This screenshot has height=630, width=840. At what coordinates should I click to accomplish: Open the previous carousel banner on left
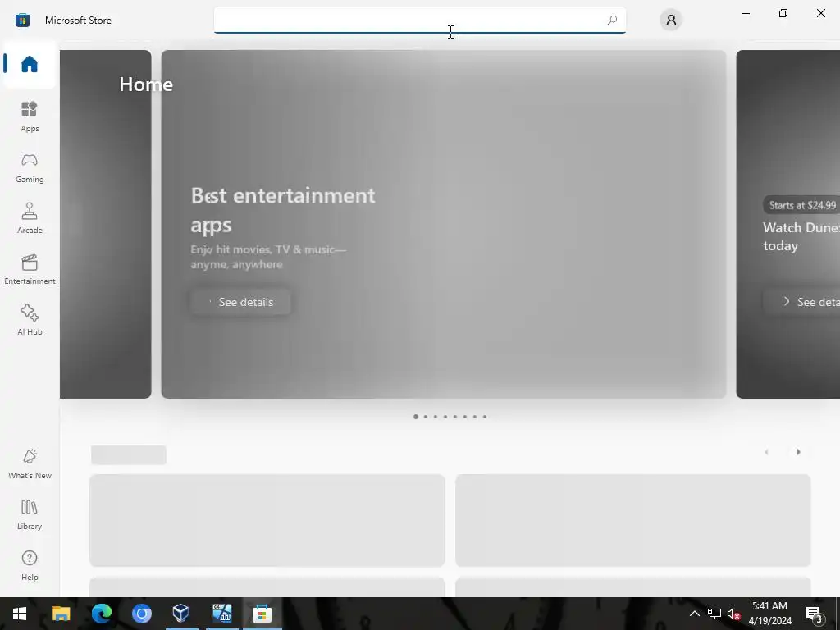pos(106,224)
